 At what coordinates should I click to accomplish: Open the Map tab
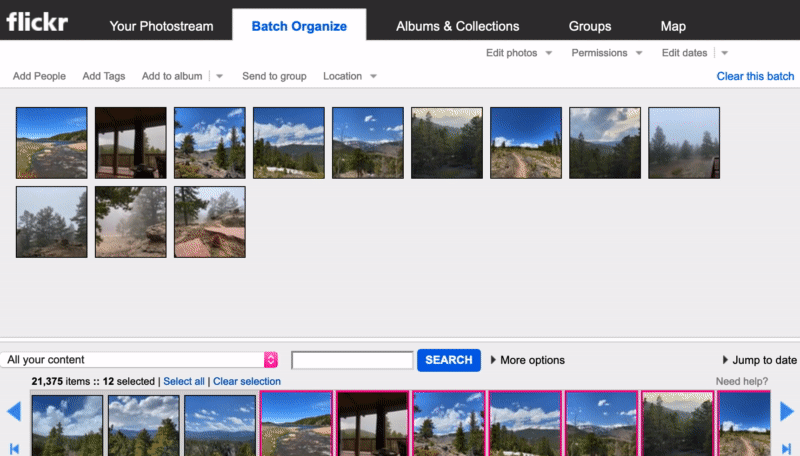673,26
